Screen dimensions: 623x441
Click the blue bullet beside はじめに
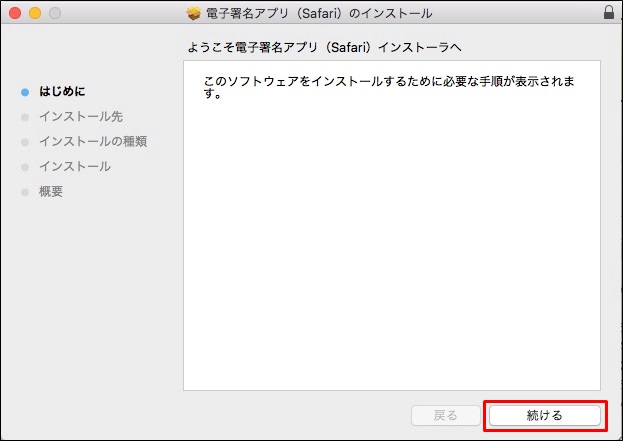pyautogui.click(x=25, y=92)
